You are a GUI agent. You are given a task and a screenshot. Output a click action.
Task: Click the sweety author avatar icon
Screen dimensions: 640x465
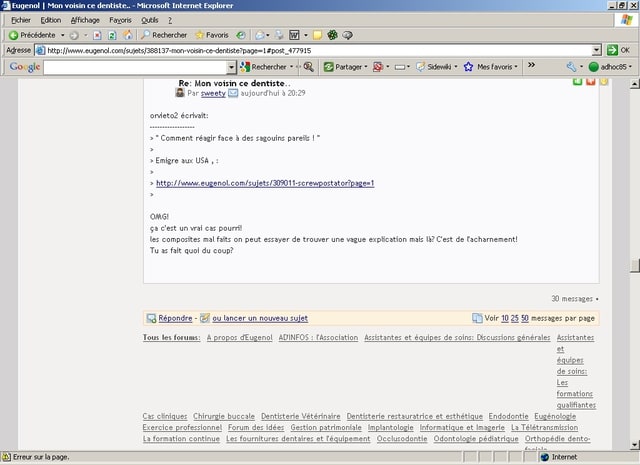(180, 93)
